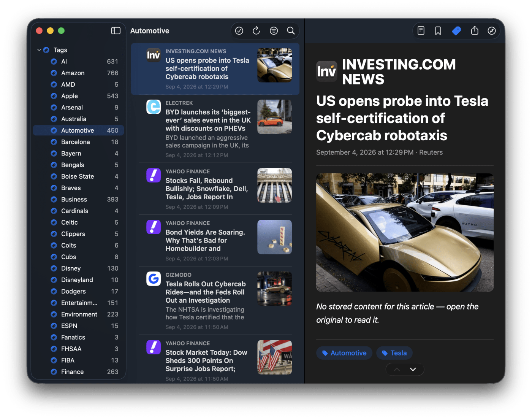Refresh the Automotive feed
532x419 pixels.
(x=256, y=31)
